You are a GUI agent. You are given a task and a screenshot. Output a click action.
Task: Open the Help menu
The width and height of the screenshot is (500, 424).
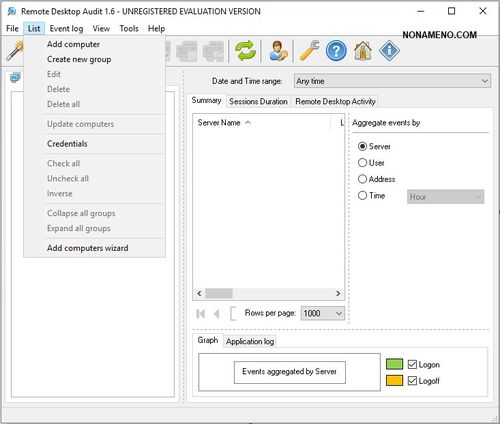(x=156, y=28)
